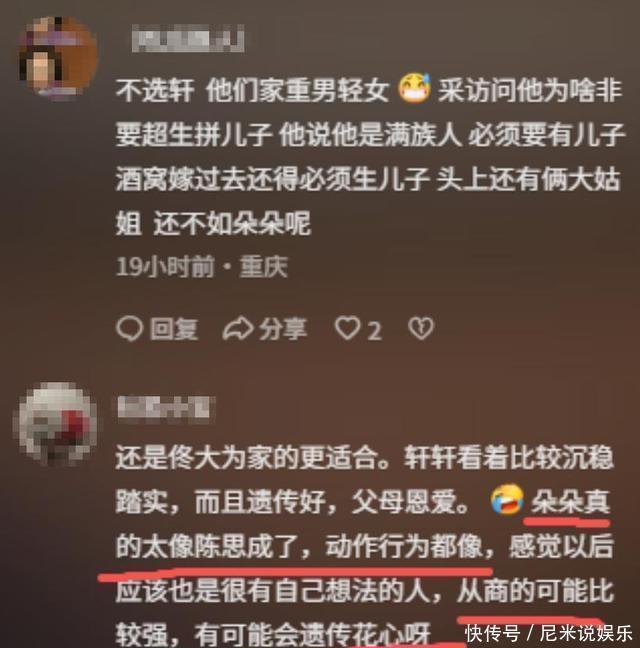Click the 19小时前 timestamp
Image resolution: width=640 pixels, height=648 pixels.
pyautogui.click(x=166, y=267)
